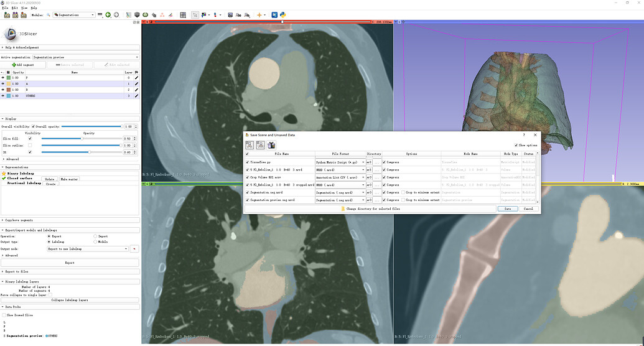Toggle the 3D visibility checkbox

30,152
